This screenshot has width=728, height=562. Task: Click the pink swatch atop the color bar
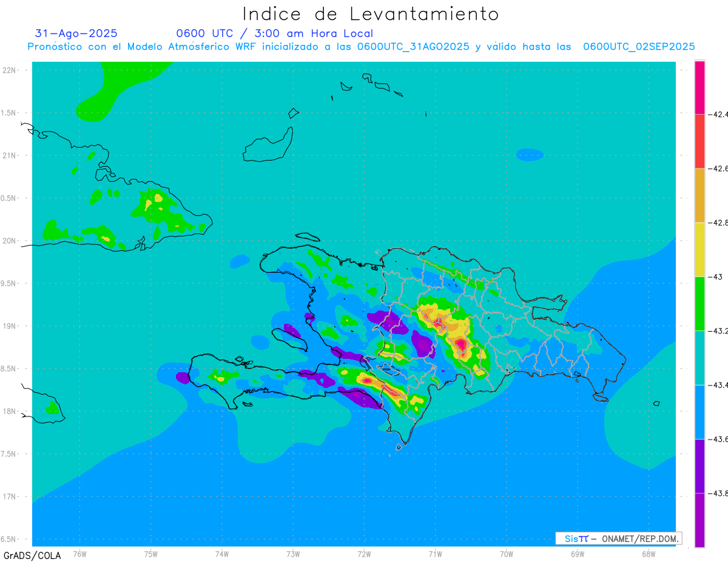click(699, 87)
